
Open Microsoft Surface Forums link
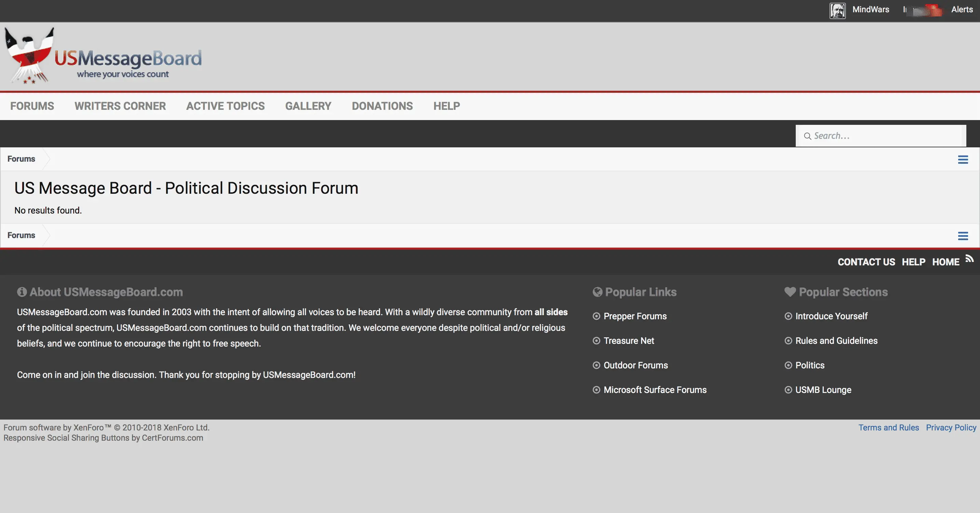[655, 390]
